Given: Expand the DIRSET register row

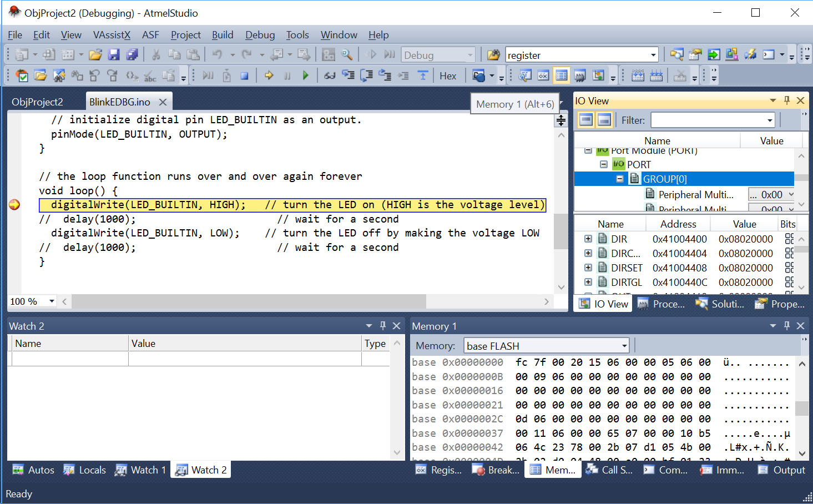Looking at the screenshot, I should click(x=588, y=268).
